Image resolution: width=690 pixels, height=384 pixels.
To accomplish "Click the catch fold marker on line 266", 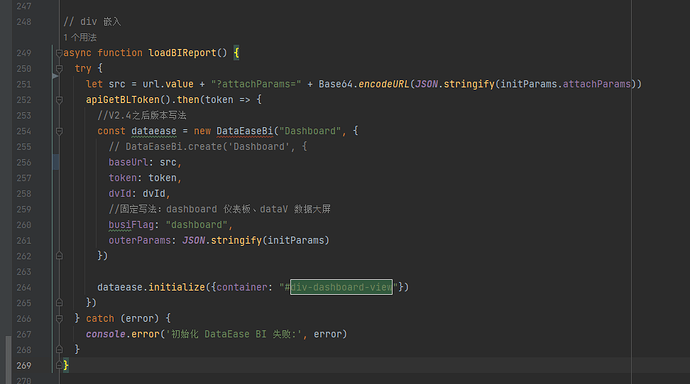I will (59, 318).
